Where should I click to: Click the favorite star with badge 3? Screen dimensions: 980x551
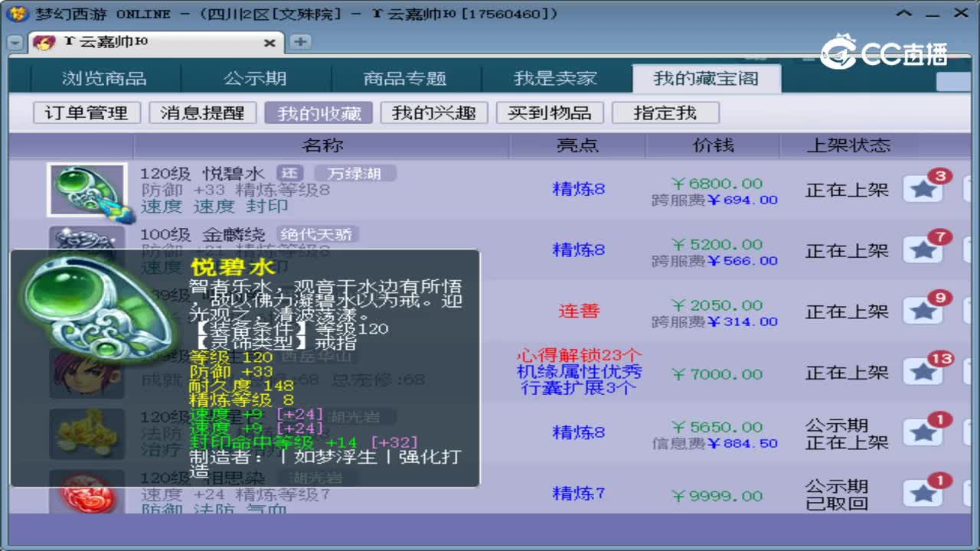click(923, 189)
